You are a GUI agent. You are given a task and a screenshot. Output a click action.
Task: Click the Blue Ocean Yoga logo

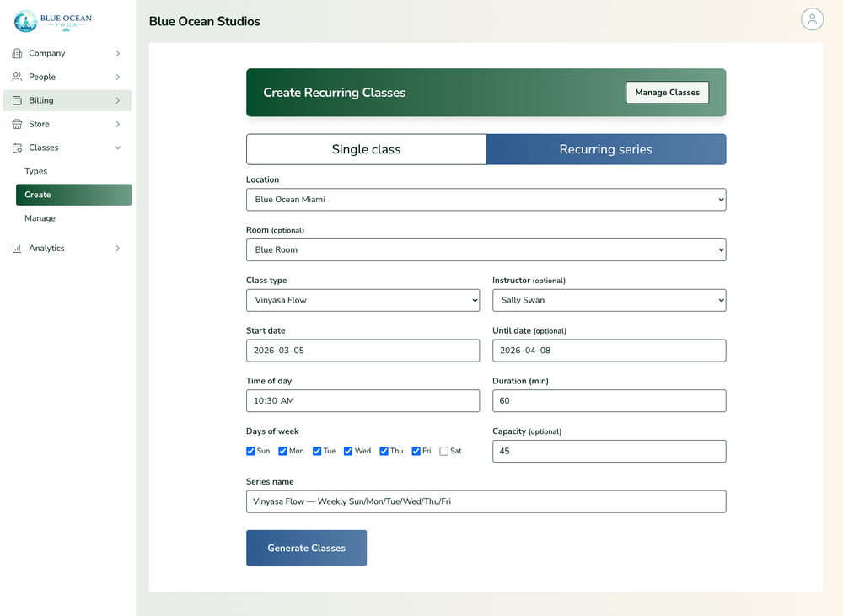(52, 22)
